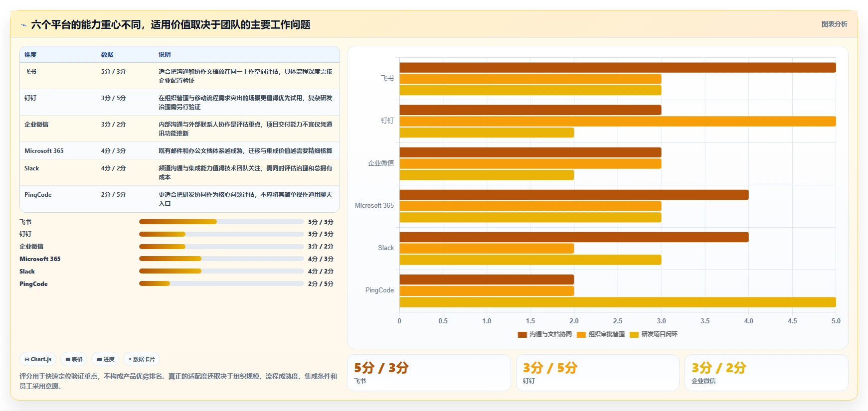The height and width of the screenshot is (411, 868).
Task: Click the Microsoft 365 progress bar
Action: click(221, 259)
